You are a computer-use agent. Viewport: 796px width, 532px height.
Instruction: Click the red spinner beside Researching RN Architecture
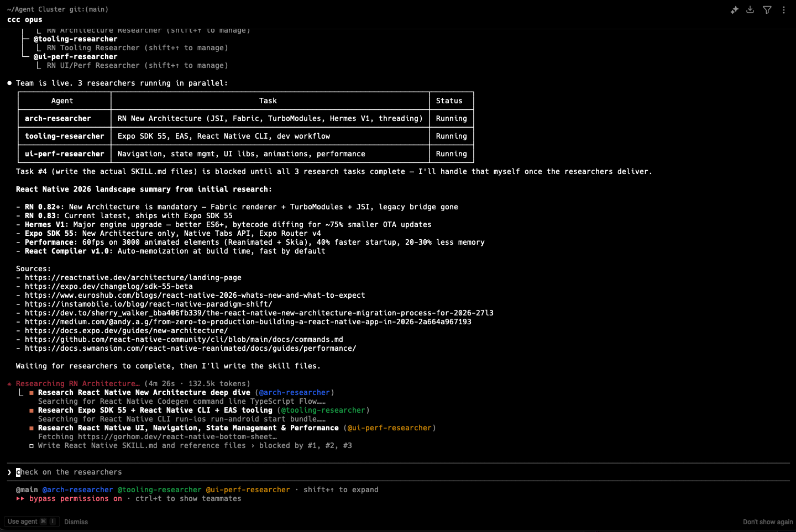[x=9, y=384]
